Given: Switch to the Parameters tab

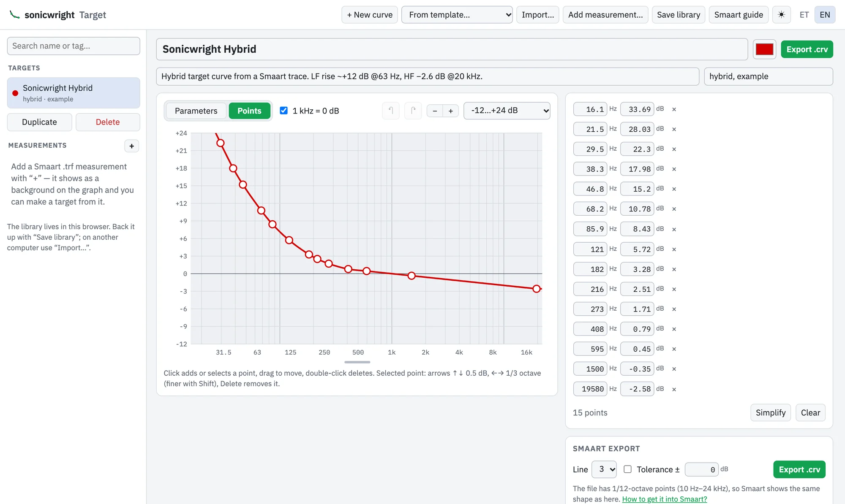Looking at the screenshot, I should pos(196,111).
